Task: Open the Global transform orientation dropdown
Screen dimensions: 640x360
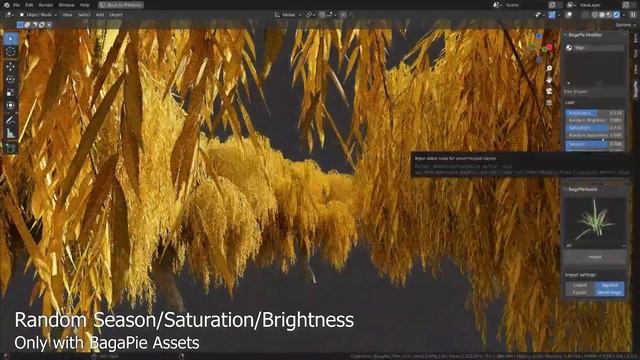Action: [288, 15]
